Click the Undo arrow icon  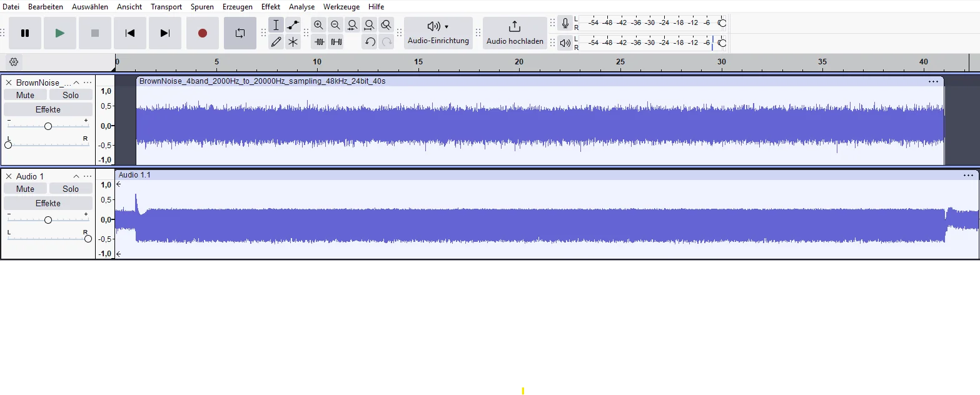point(370,42)
